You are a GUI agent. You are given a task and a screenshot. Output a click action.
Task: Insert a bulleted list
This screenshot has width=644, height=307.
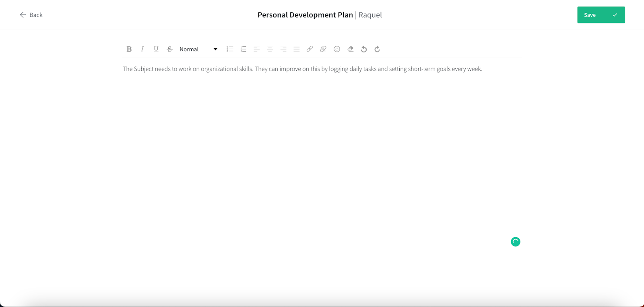(230, 49)
